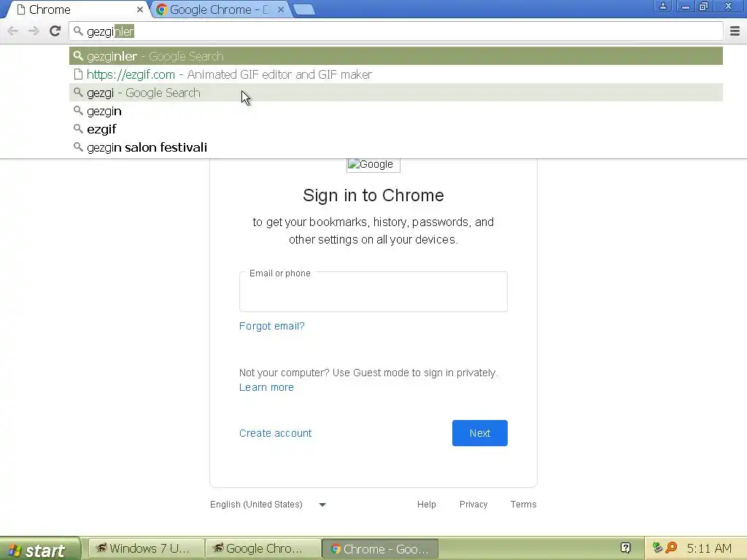This screenshot has height=560, width=747.
Task: Click the browser back arrow
Action: coord(13,31)
